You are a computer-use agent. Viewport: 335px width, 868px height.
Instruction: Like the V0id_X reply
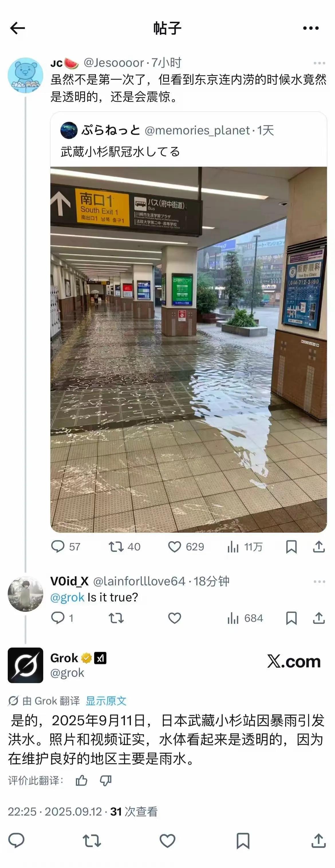(174, 618)
